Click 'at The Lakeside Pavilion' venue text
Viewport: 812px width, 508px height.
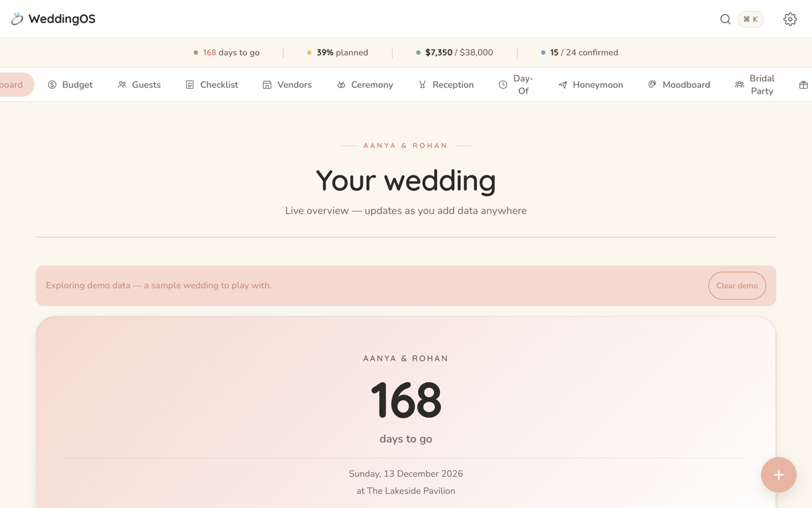coord(406,491)
